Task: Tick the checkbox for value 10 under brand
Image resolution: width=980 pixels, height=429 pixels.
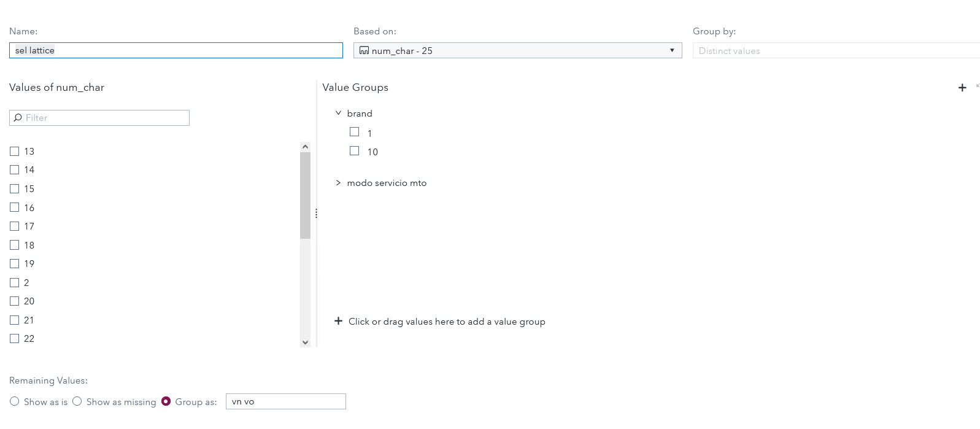Action: pos(354,151)
